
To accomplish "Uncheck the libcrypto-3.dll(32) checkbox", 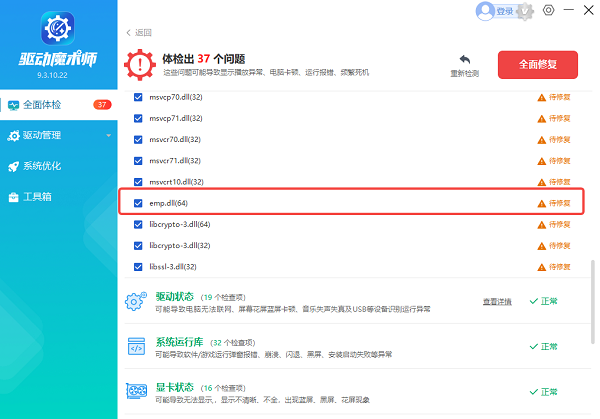I will [x=138, y=246].
